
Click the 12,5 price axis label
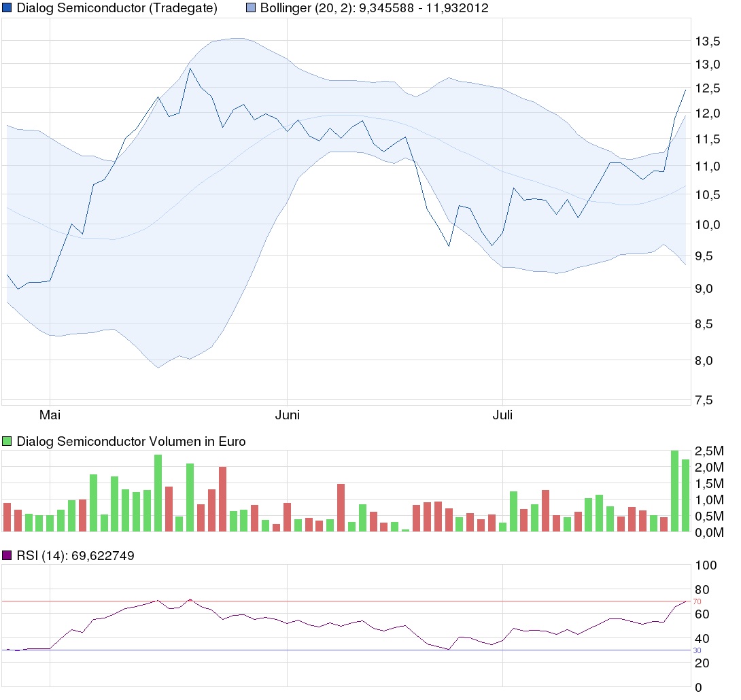pyautogui.click(x=708, y=88)
